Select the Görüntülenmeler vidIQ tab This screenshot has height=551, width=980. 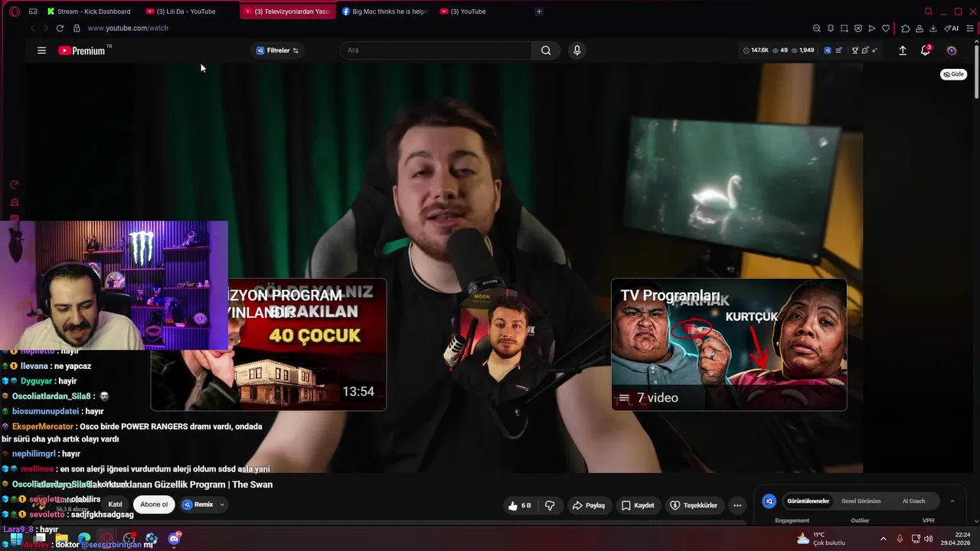pos(808,501)
